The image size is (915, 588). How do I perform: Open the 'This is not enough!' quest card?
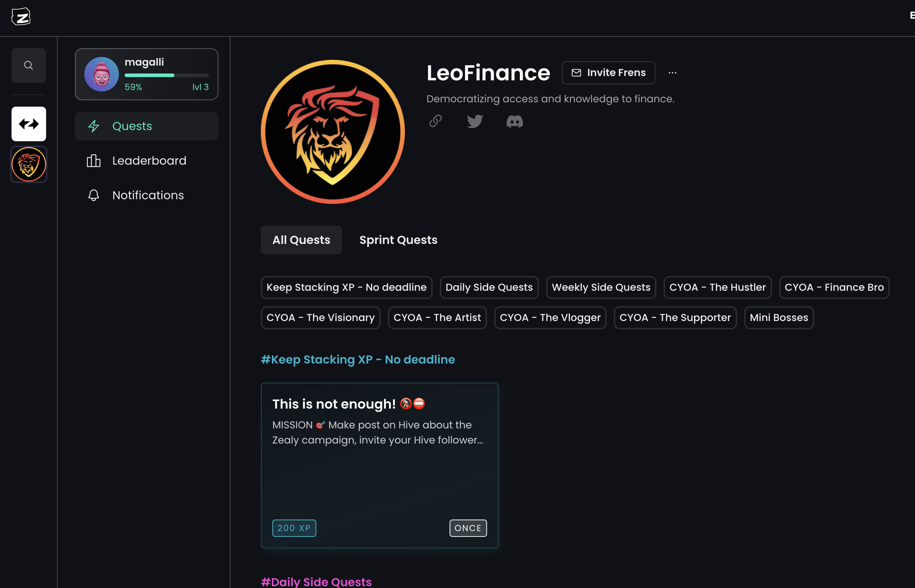pyautogui.click(x=379, y=465)
